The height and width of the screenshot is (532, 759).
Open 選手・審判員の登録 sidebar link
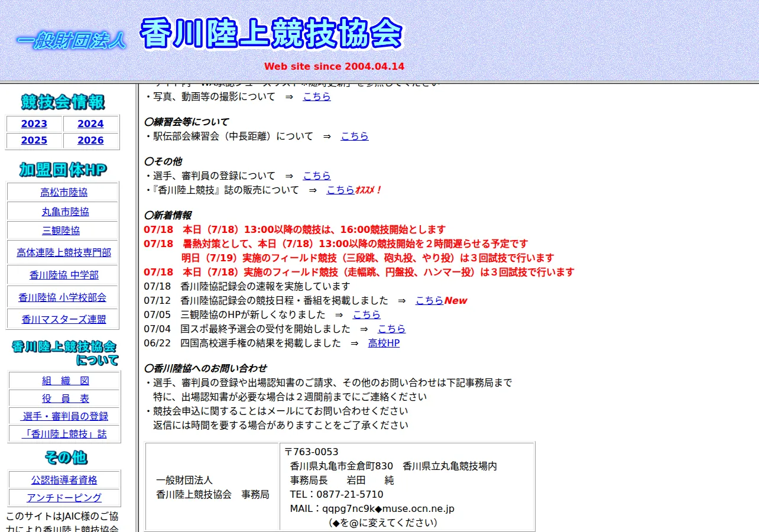(66, 416)
